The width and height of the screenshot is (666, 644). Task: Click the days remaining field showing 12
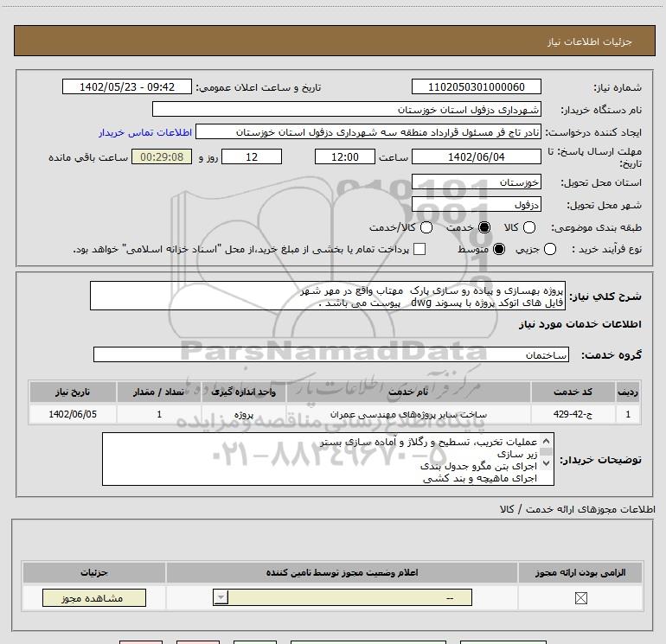[x=252, y=156]
